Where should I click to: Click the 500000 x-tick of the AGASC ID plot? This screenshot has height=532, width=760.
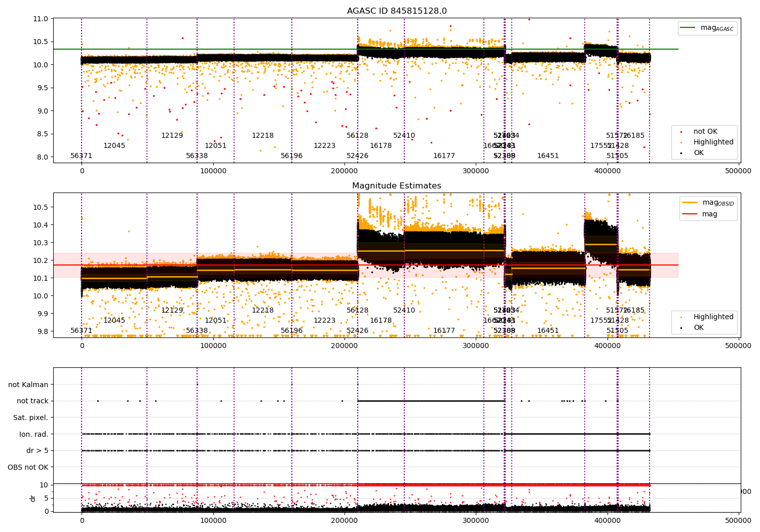(739, 171)
